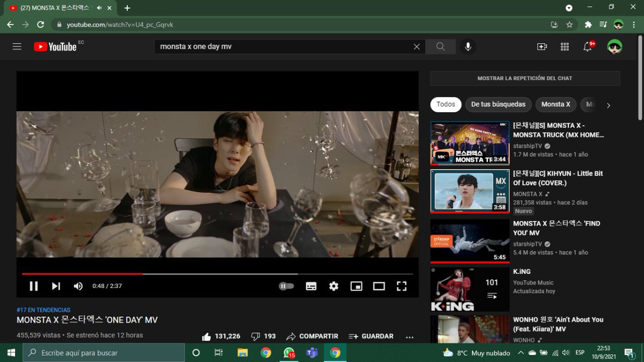This screenshot has width=644, height=362.
Task: Open Task View on the taskbar
Action: (218, 353)
